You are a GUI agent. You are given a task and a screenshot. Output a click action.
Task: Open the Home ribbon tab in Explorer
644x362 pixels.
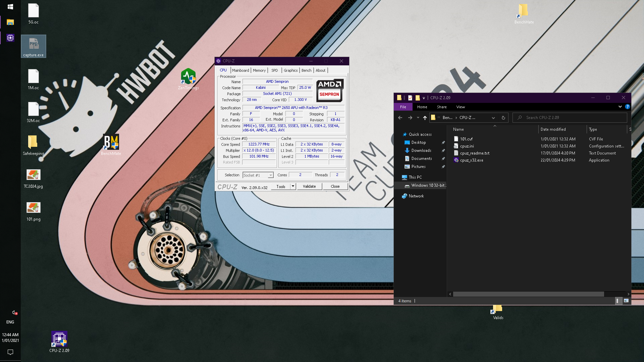(x=422, y=107)
